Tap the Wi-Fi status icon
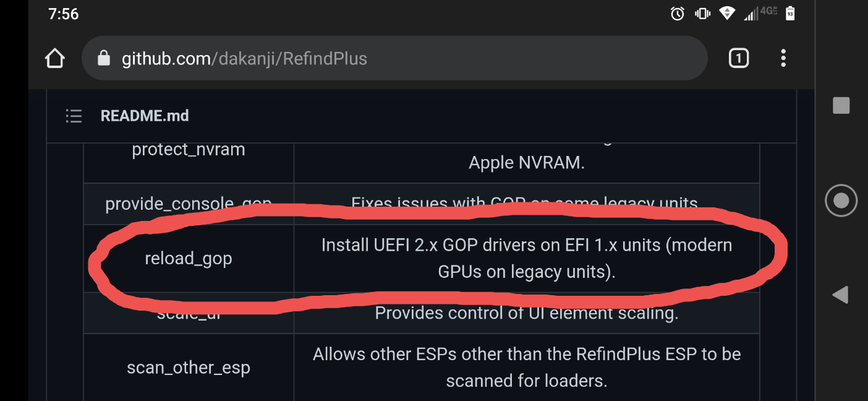Screen dimensions: 868x401 [728, 14]
